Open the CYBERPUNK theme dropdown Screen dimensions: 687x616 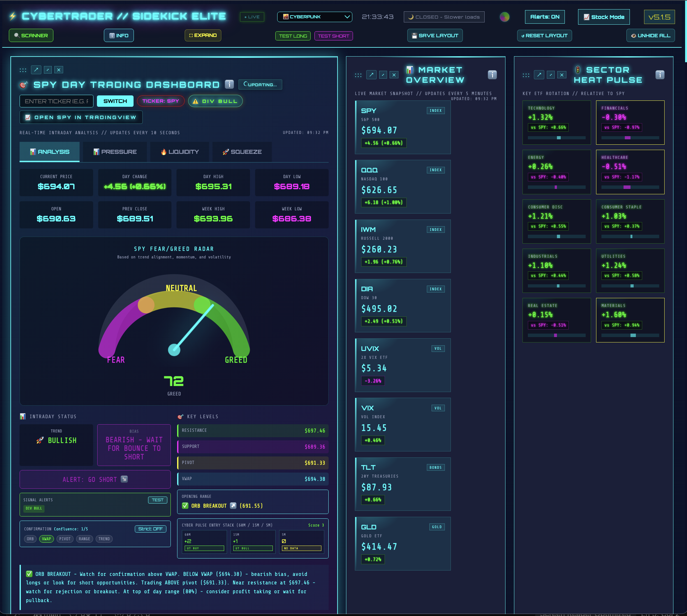314,16
